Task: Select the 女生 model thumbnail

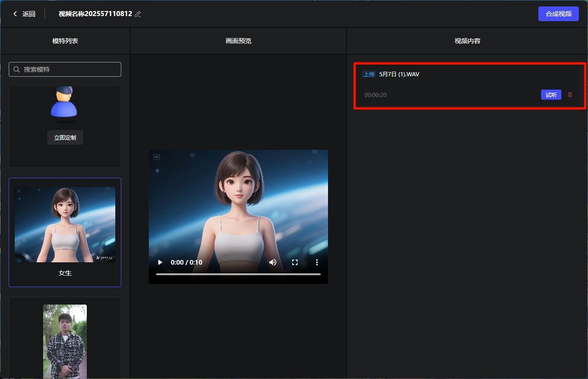Action: (x=65, y=224)
